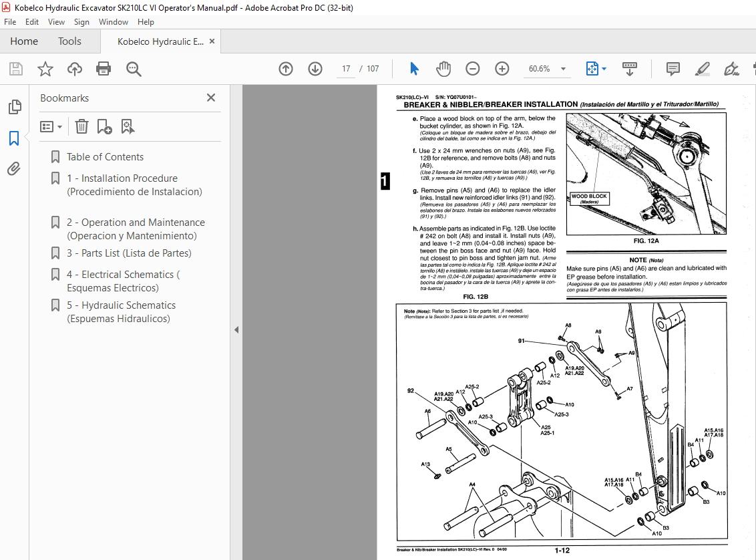Click the fit page tool icon
The height and width of the screenshot is (560, 756).
[x=592, y=69]
